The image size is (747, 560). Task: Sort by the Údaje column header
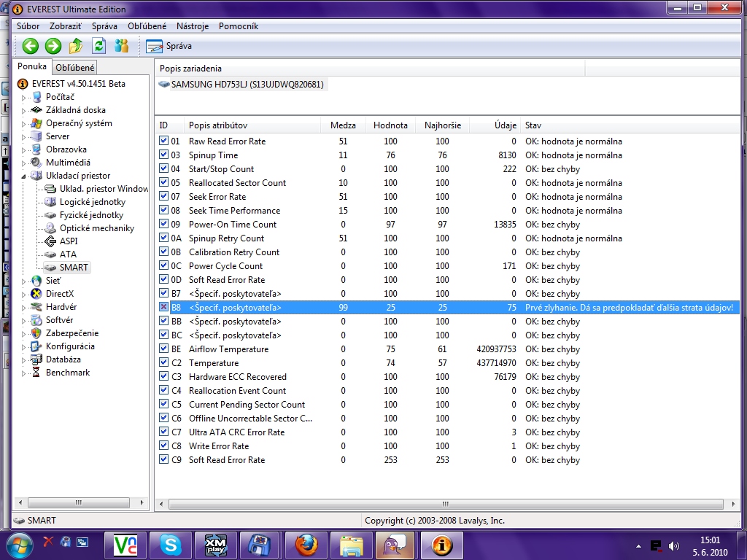495,125
